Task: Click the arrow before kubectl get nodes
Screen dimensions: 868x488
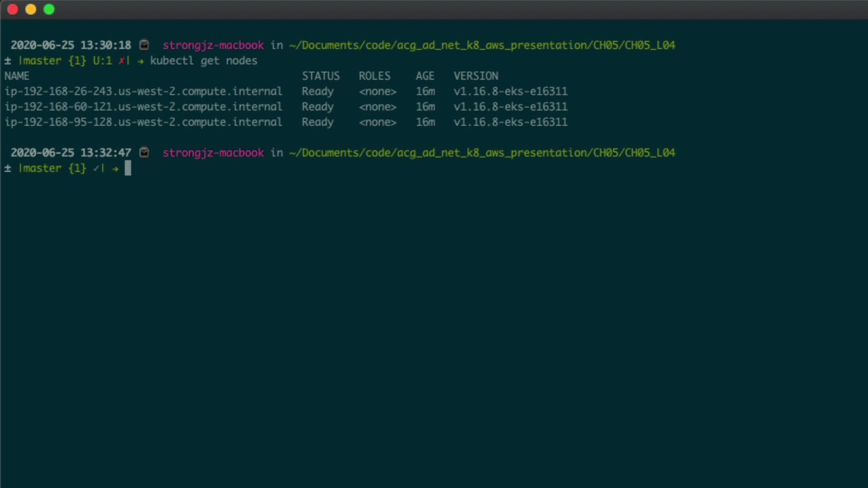Action: [x=141, y=61]
